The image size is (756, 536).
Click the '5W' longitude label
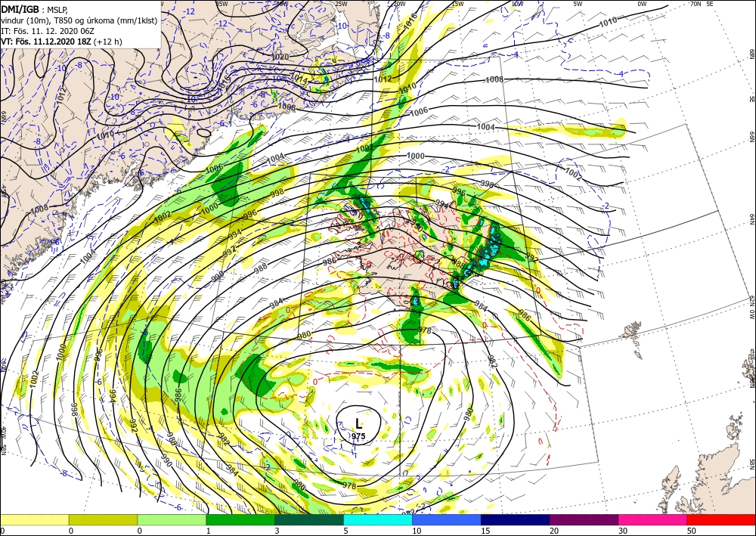coord(578,4)
